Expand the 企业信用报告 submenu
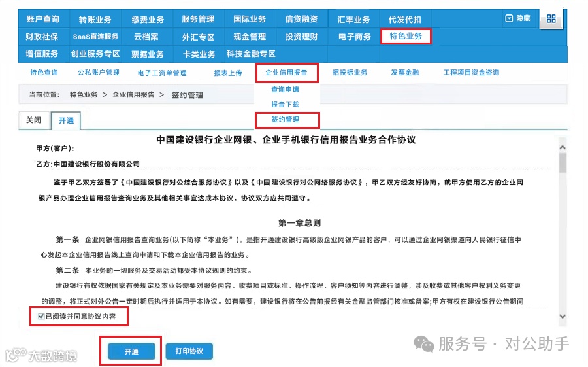 tap(287, 73)
